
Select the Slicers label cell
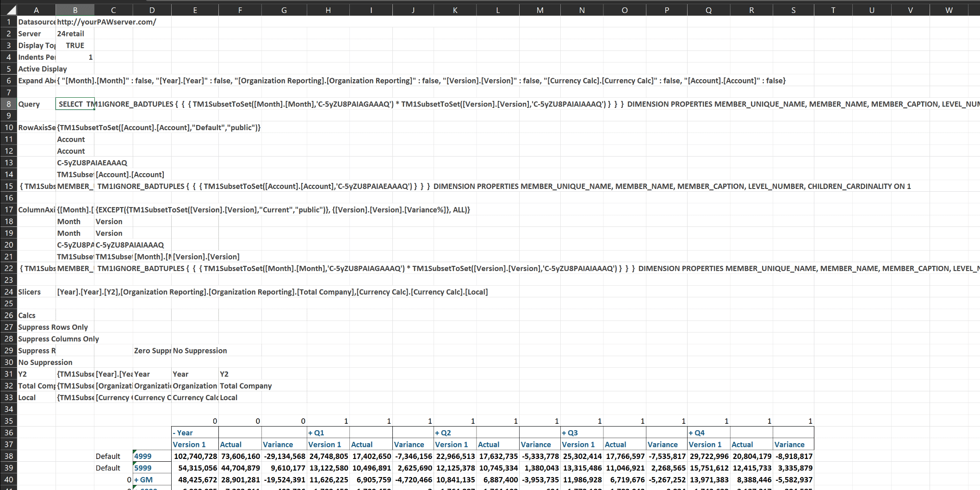30,292
